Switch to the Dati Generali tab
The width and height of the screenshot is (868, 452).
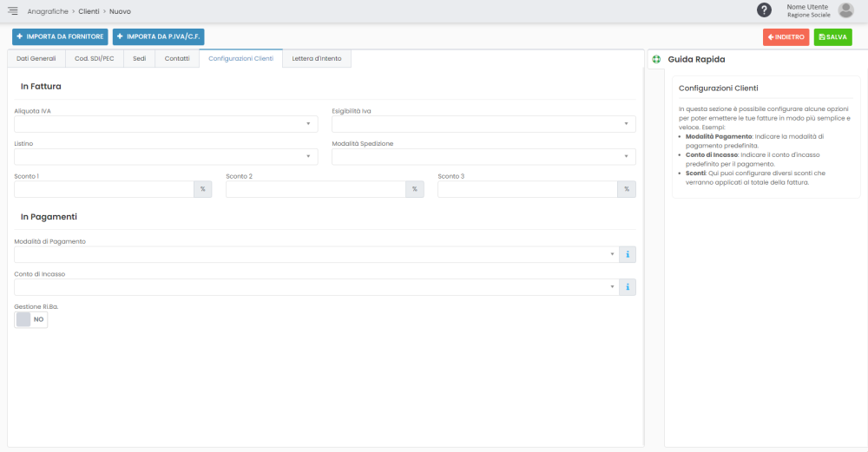(x=36, y=59)
